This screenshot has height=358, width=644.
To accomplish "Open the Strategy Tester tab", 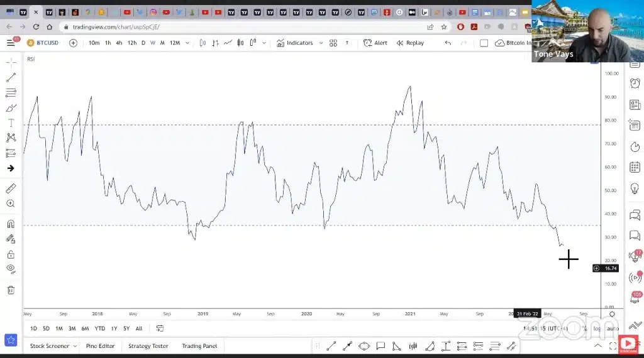I will point(148,346).
